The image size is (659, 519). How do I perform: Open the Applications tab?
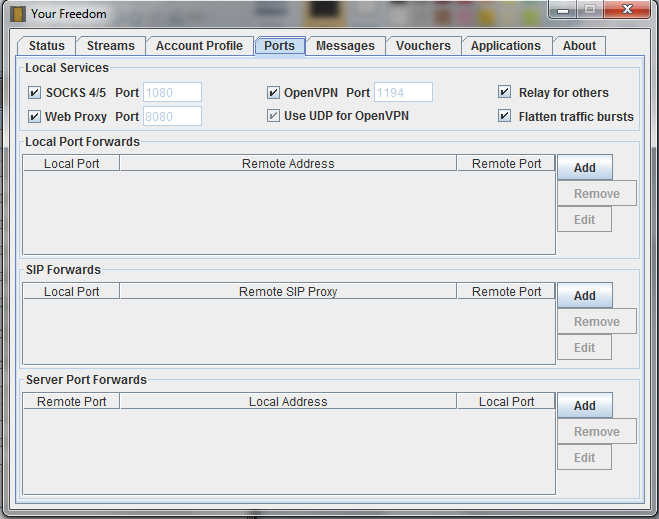(x=506, y=45)
